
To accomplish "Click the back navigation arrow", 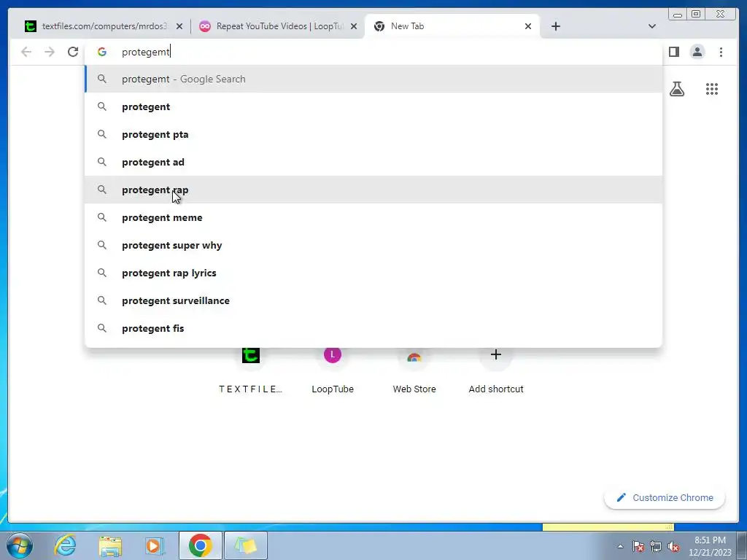I will 26,52.
